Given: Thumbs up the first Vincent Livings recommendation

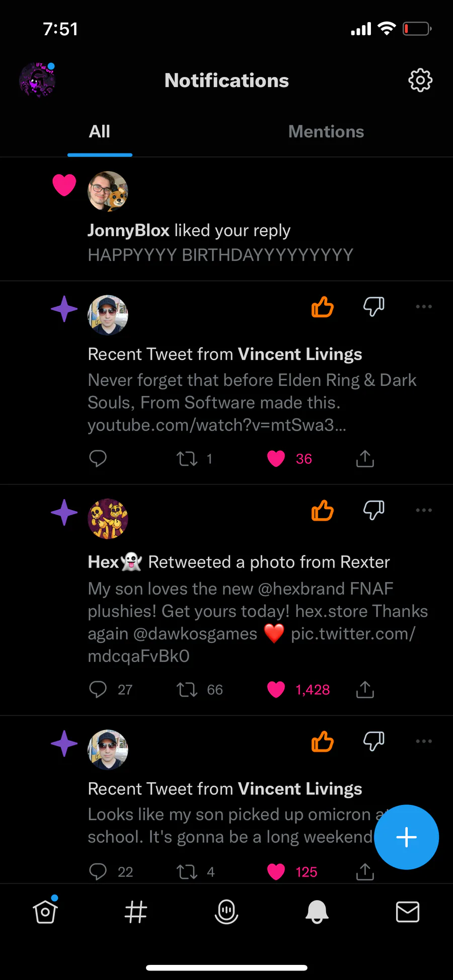Looking at the screenshot, I should 322,306.
